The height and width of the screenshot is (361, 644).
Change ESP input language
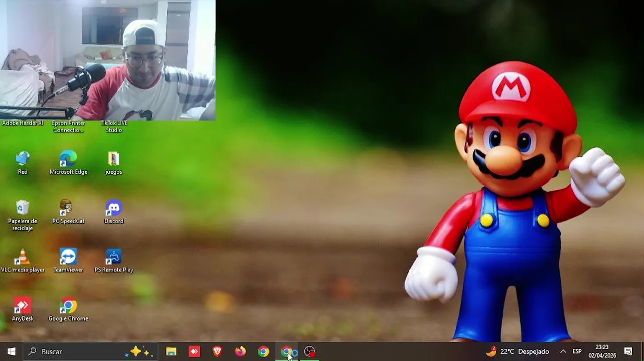(x=577, y=351)
